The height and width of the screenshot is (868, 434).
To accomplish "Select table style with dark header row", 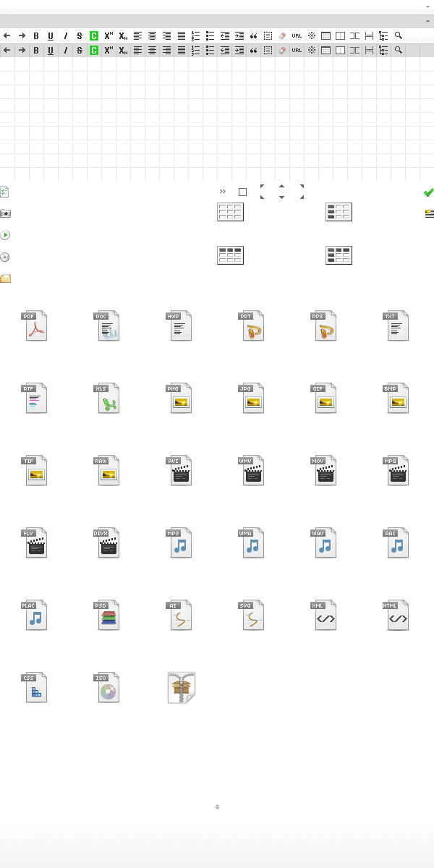I will click(230, 255).
